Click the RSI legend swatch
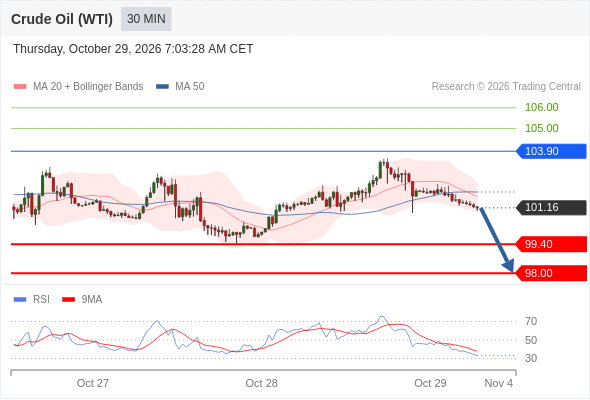 [20, 300]
